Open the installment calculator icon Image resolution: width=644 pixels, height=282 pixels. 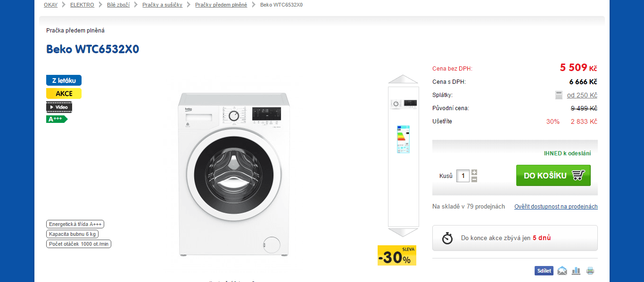[x=559, y=95]
